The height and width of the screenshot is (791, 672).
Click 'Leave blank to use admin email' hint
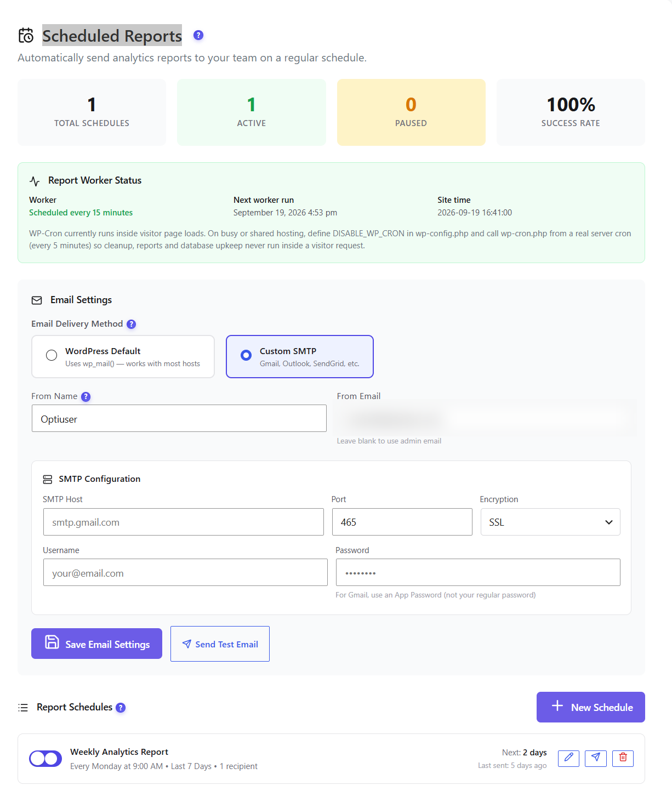[389, 441]
